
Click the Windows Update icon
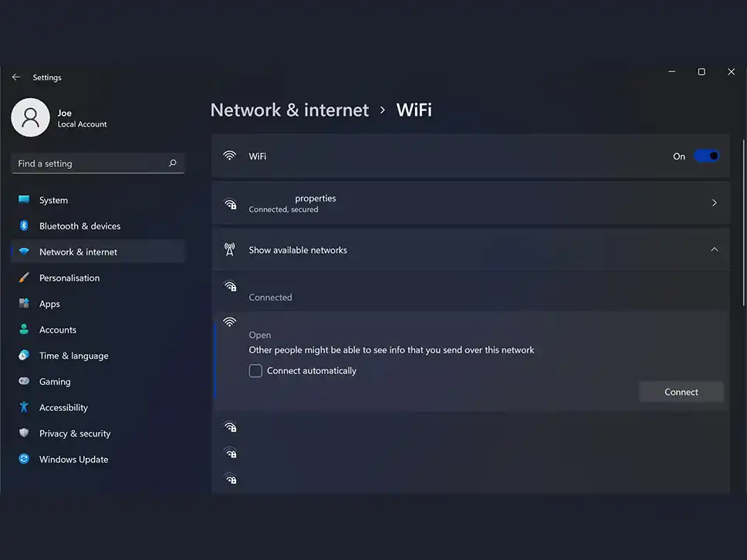(x=24, y=459)
